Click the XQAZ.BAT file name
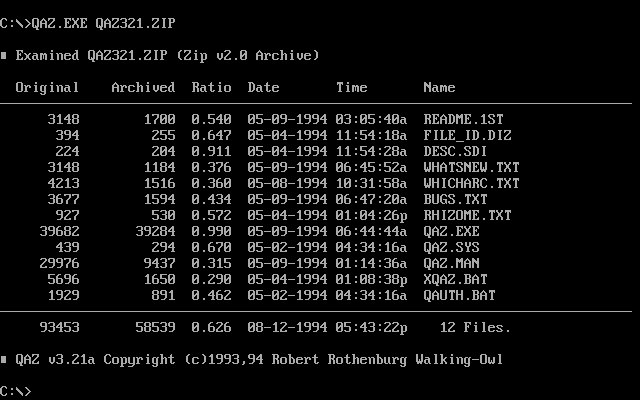 pyautogui.click(x=455, y=279)
